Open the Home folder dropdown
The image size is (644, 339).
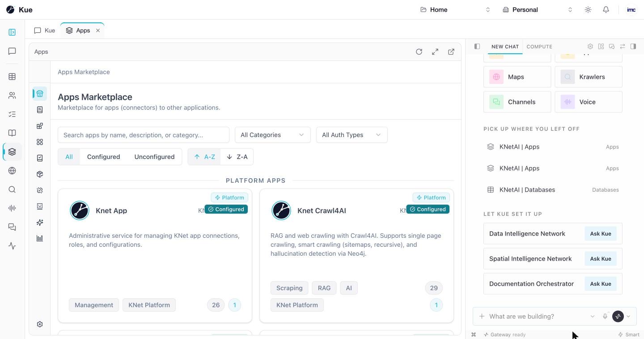point(455,9)
